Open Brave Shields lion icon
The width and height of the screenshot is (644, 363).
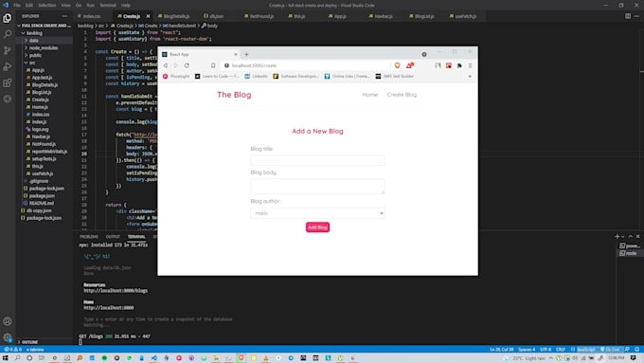[397, 65]
